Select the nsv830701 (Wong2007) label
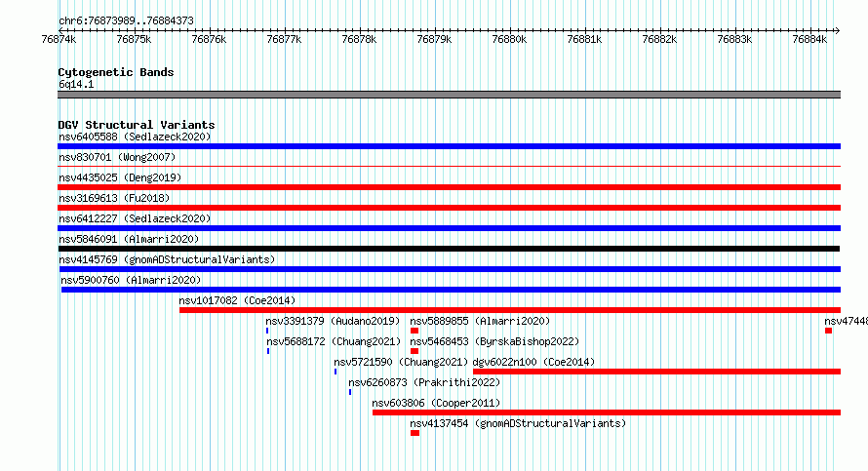 pyautogui.click(x=117, y=157)
